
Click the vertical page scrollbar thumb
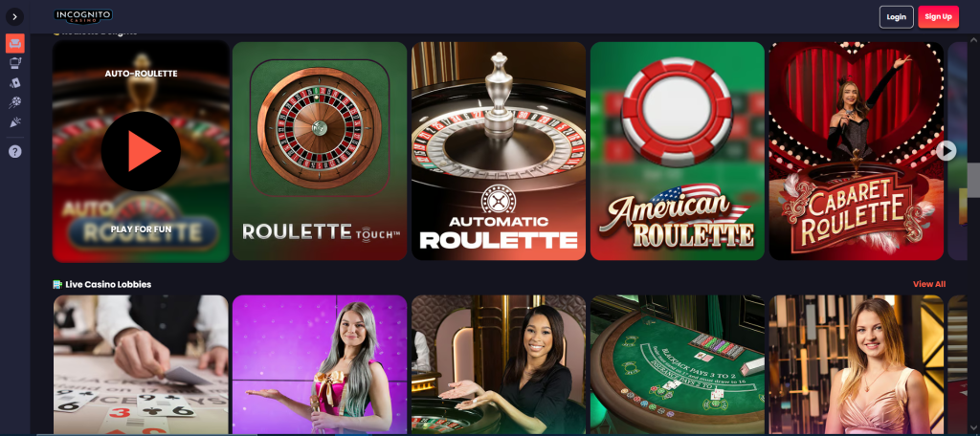[973, 181]
